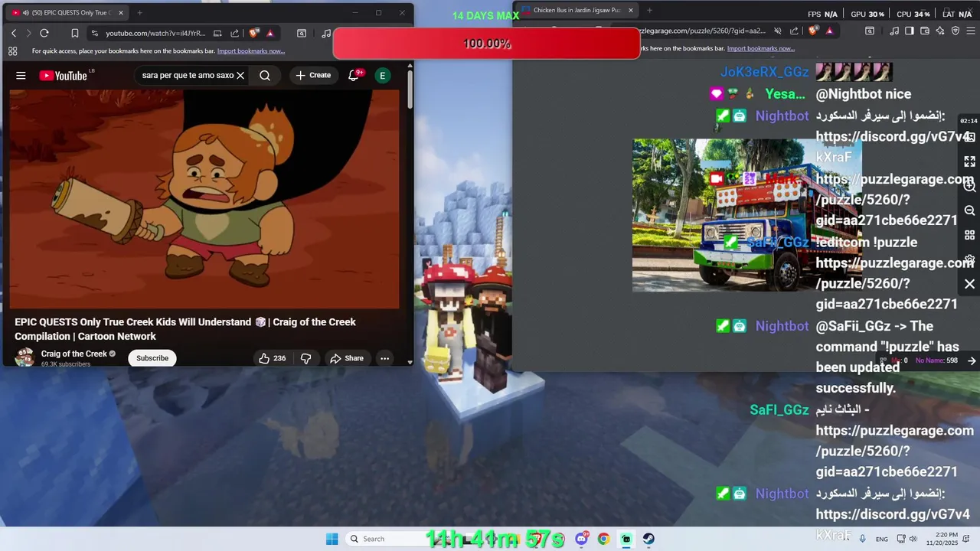Zoom out on the jigsaw puzzle
This screenshot has height=551, width=980.
[x=969, y=210]
